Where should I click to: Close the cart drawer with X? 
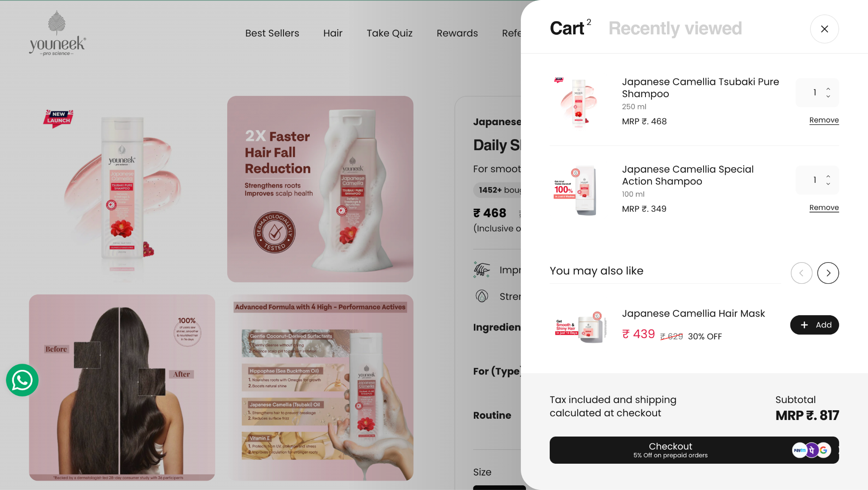[x=824, y=29]
